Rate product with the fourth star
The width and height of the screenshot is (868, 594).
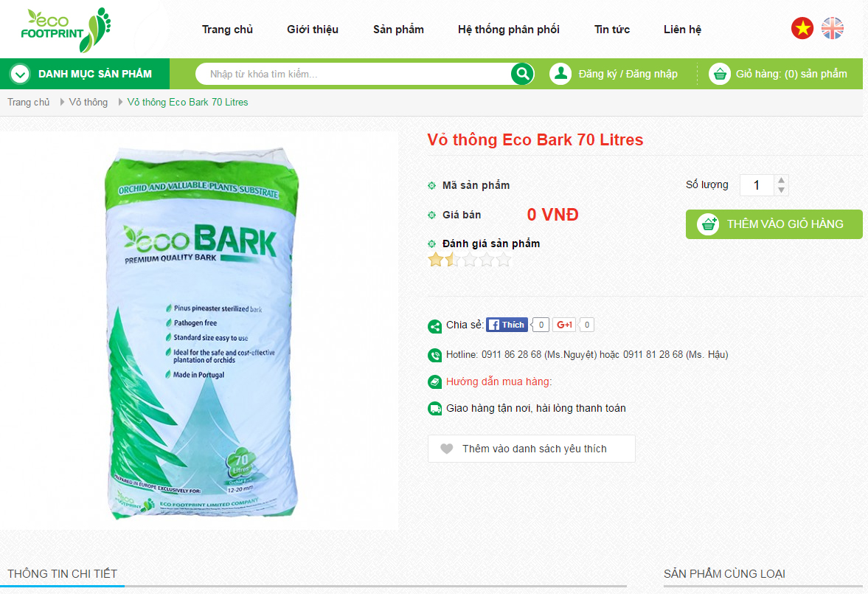click(487, 259)
